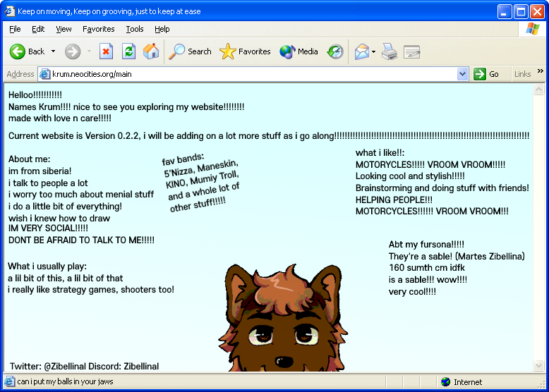
Task: Click the Back arrow button
Action: 27,51
